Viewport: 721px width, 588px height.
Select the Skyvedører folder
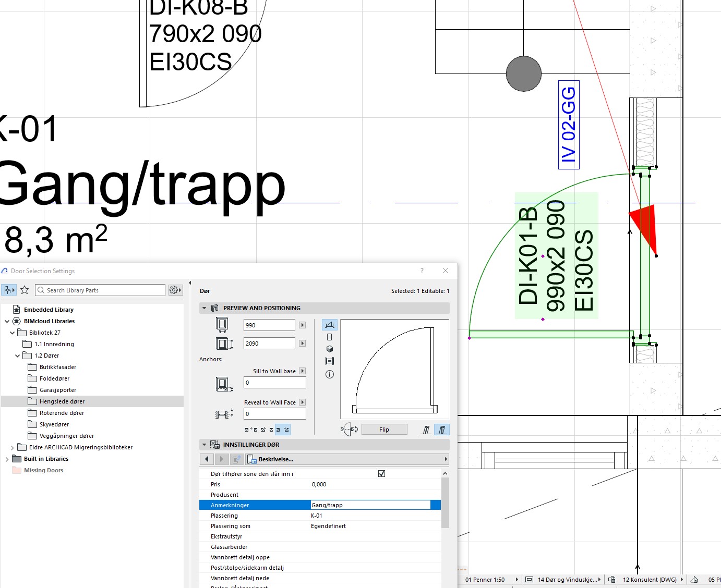point(54,424)
